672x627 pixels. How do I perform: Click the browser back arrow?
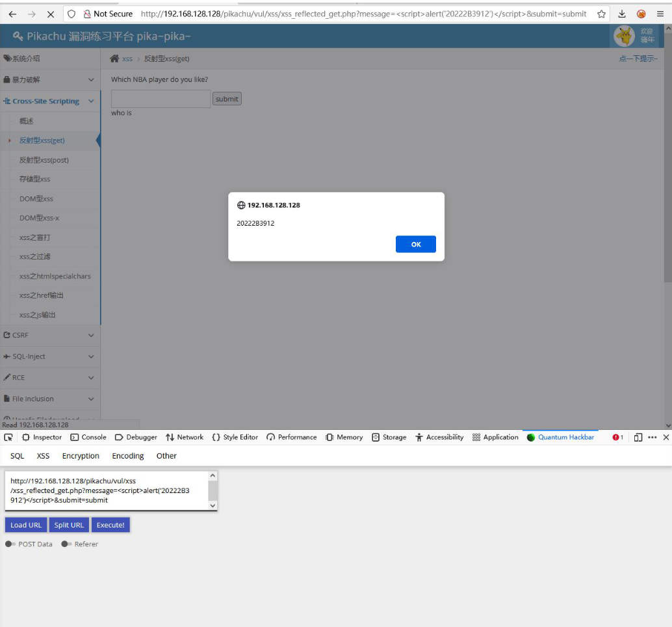tap(12, 14)
